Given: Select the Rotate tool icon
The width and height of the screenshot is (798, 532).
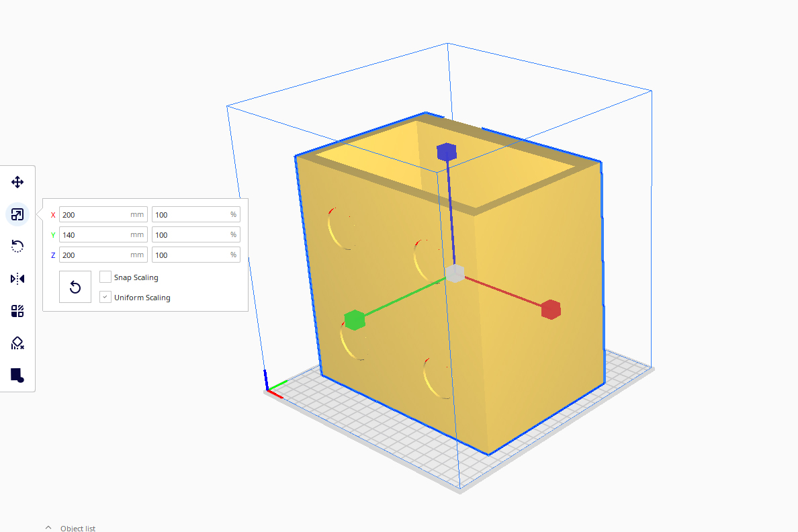Looking at the screenshot, I should 17,247.
